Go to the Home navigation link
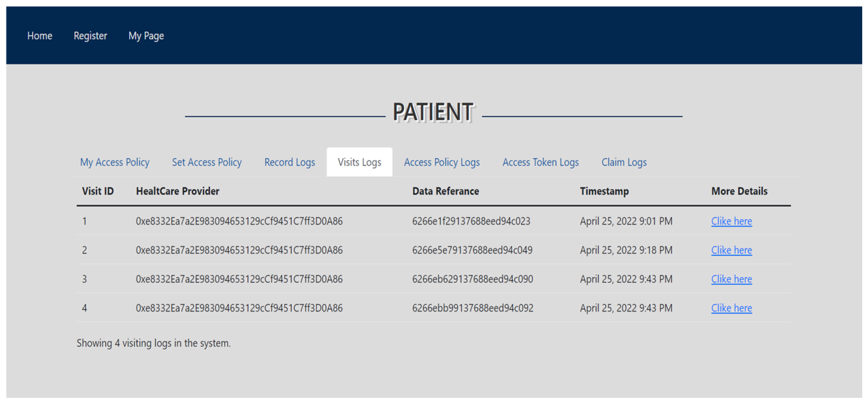This screenshot has width=868, height=404. click(x=40, y=36)
